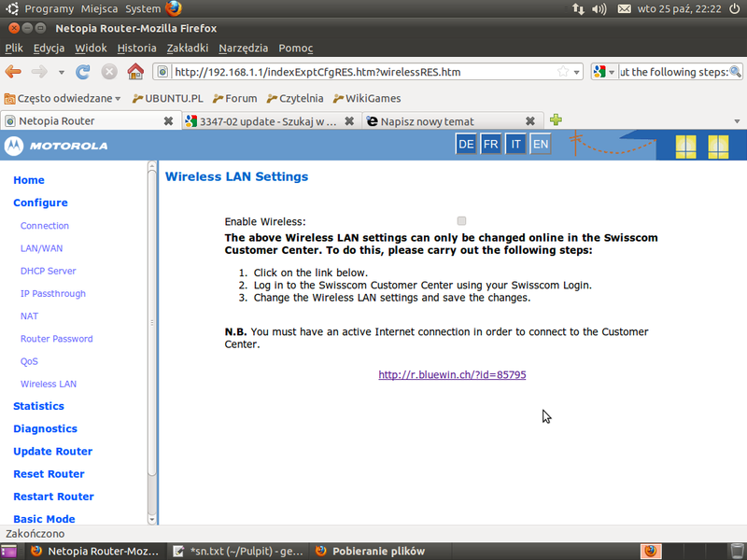Screen dimensions: 747x560
Task: Open the Edycja menu
Action: pos(49,49)
